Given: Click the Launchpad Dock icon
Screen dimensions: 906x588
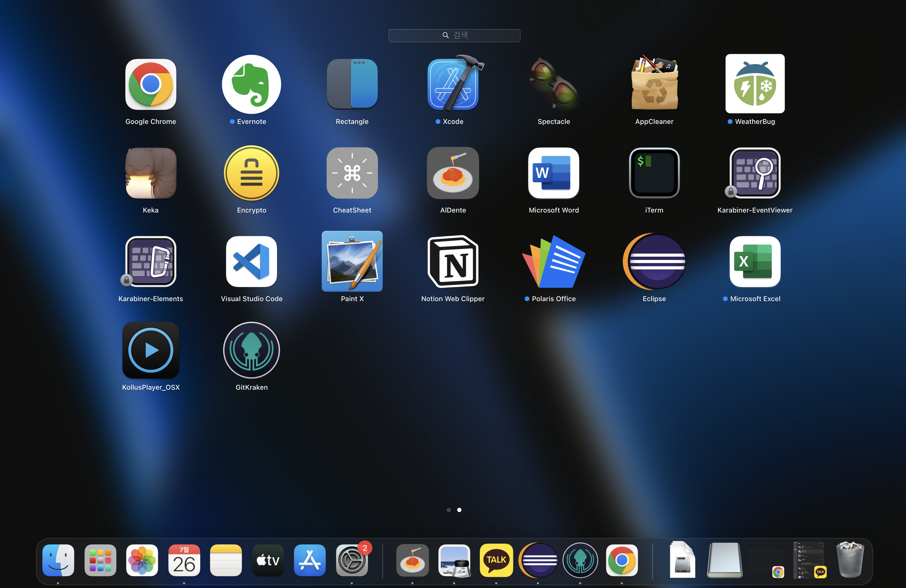Looking at the screenshot, I should [x=100, y=561].
